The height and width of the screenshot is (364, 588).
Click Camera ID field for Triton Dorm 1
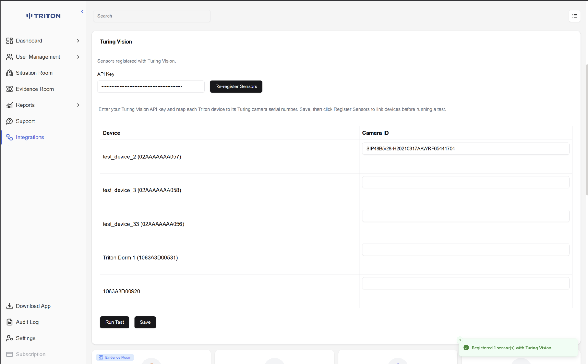[x=466, y=250]
